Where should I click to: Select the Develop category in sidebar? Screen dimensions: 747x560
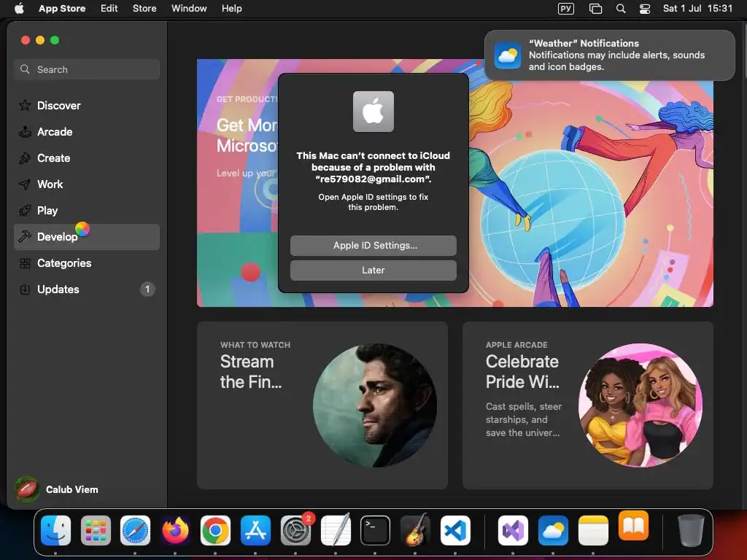click(87, 237)
